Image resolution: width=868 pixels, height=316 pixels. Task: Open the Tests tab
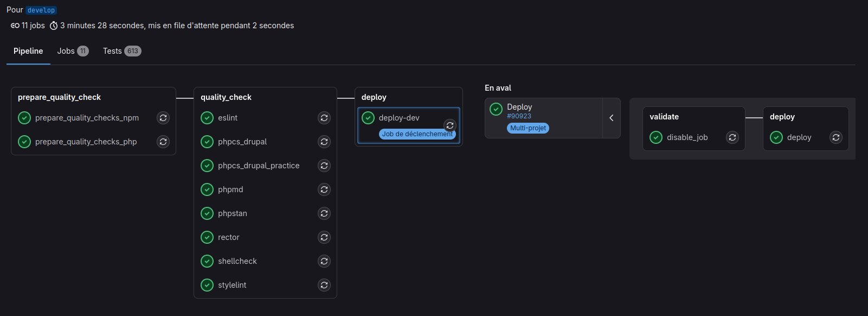(122, 51)
